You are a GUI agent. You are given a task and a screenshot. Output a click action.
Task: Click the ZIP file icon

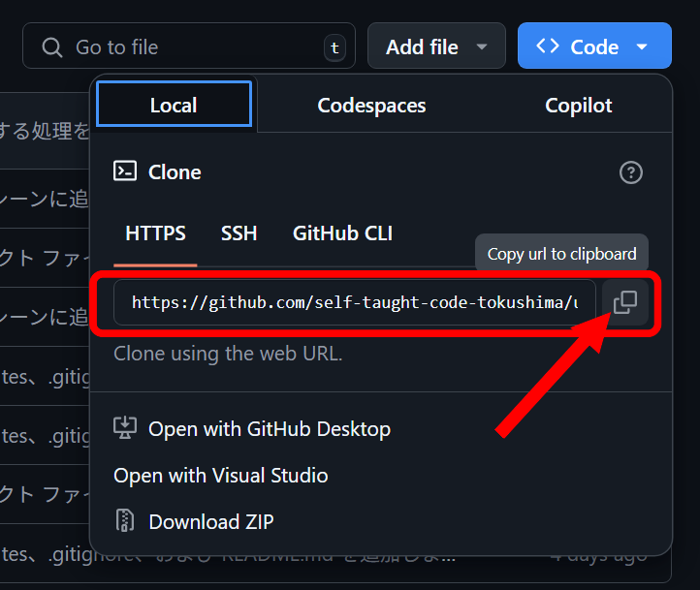point(125,520)
